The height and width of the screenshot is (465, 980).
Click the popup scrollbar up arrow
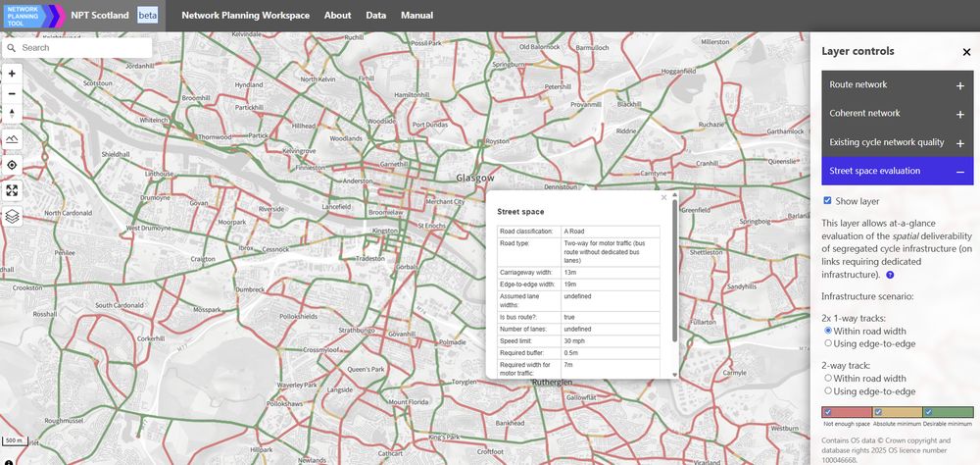click(674, 195)
